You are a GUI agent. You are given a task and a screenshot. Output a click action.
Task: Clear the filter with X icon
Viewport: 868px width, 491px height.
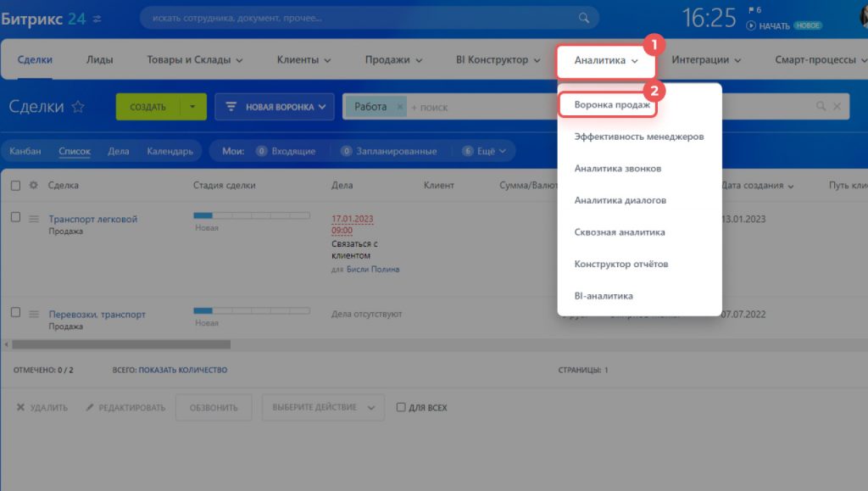coord(837,106)
